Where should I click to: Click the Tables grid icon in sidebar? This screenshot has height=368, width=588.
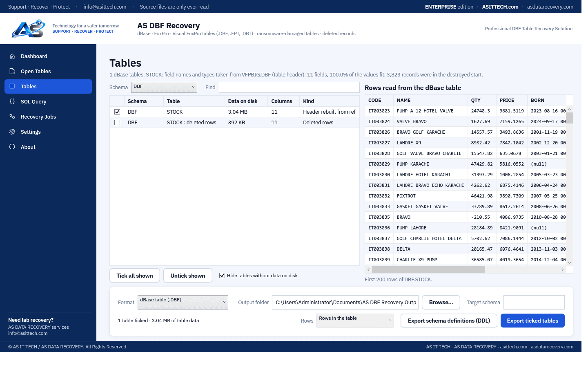pos(12,86)
